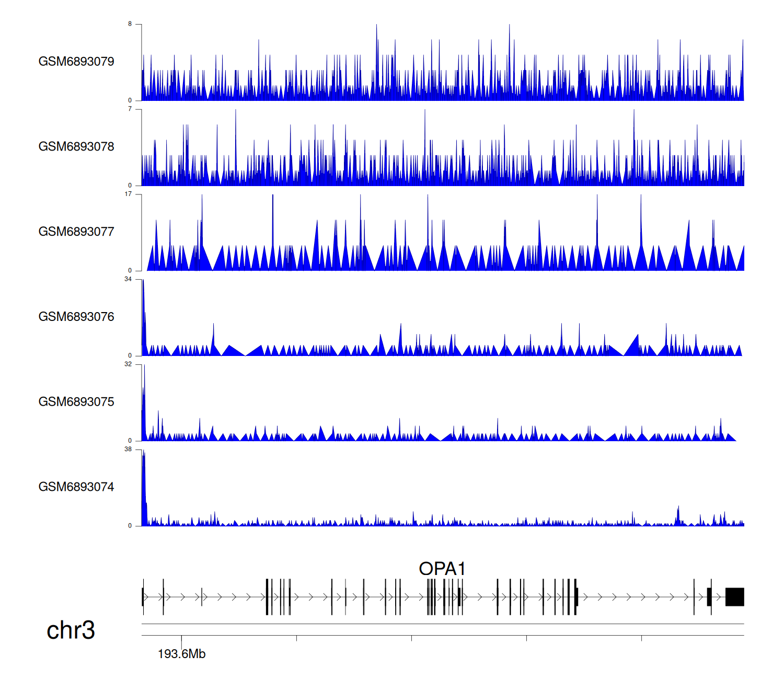Click y-axis maximum value 38
The height and width of the screenshot is (690, 784).
point(129,450)
